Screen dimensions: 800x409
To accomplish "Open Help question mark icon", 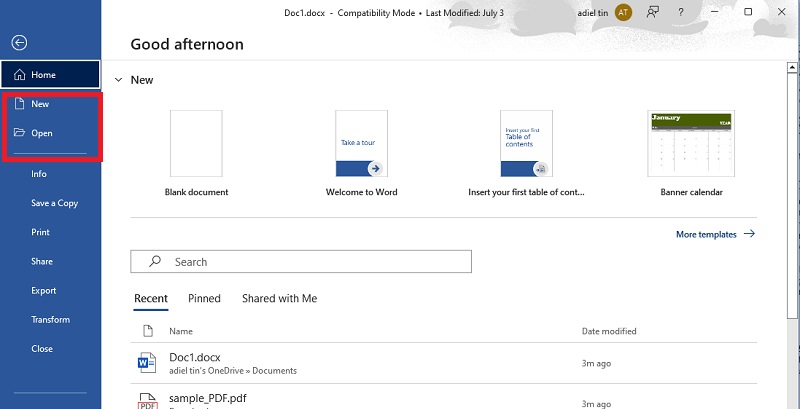I will 681,12.
